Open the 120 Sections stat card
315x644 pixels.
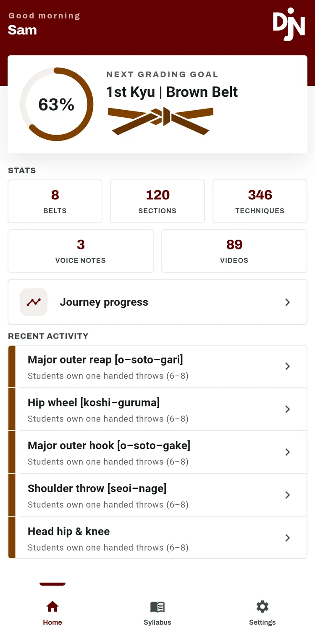coord(157,201)
